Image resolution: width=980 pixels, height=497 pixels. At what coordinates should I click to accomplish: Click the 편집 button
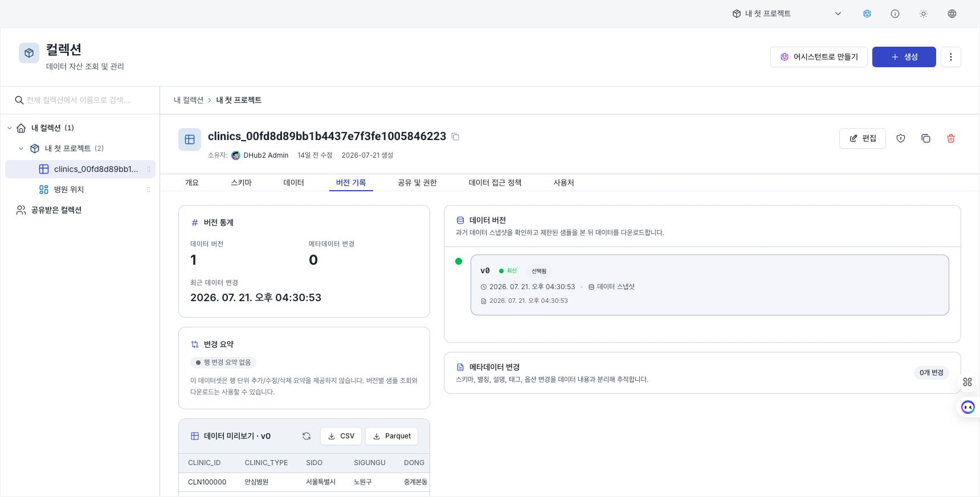pos(863,138)
